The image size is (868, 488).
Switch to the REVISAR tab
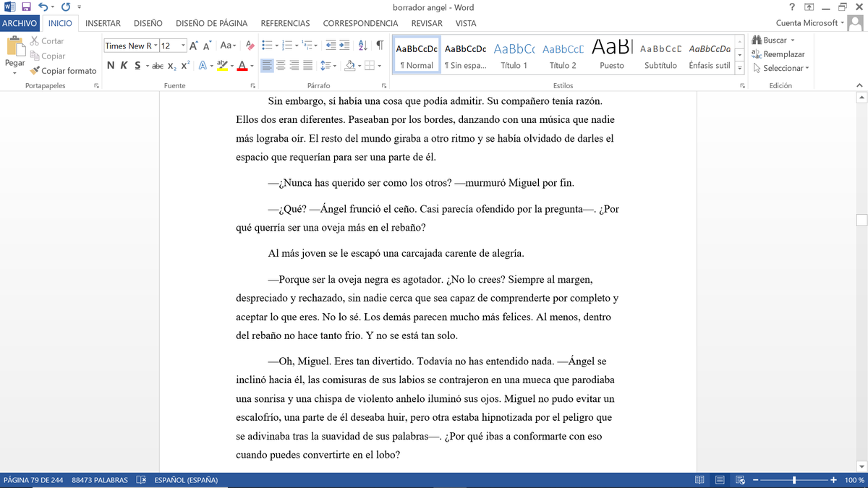[427, 23]
